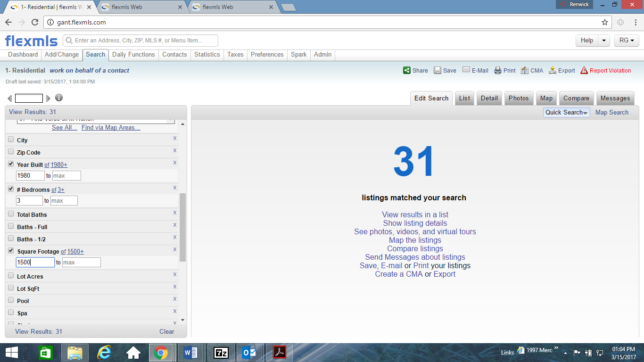Viewport: 644px width, 362px height.
Task: Remove the Year Built search field
Action: [x=175, y=163]
